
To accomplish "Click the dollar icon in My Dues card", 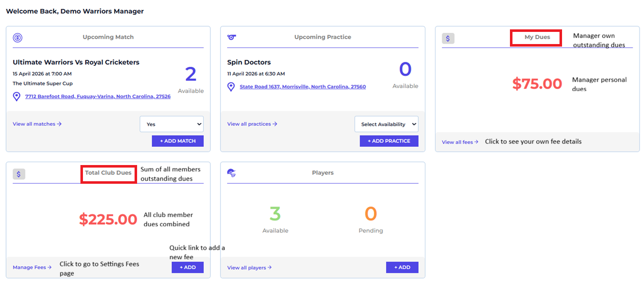I will click(x=448, y=38).
